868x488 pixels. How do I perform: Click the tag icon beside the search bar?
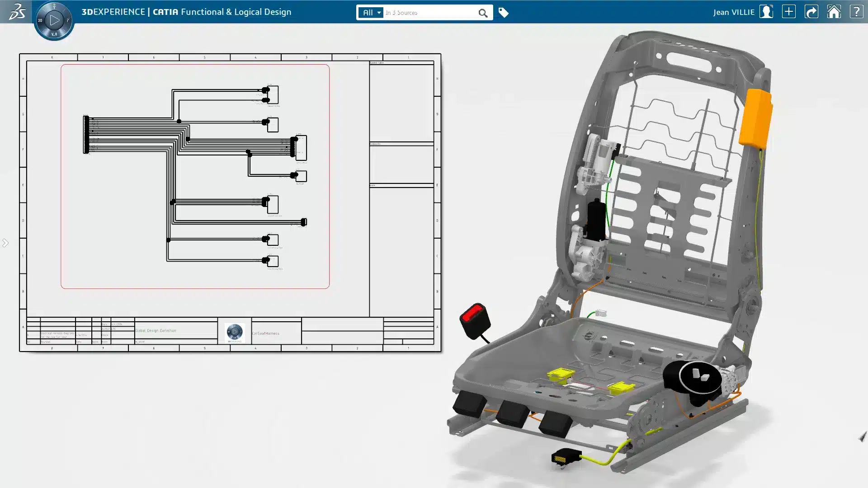pos(504,13)
